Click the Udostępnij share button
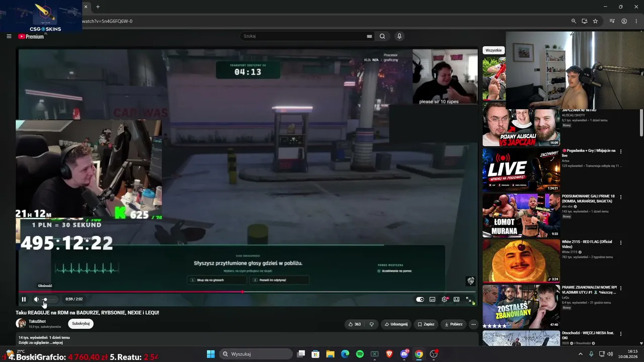Viewport: 644px width, 362px height. coord(396,324)
